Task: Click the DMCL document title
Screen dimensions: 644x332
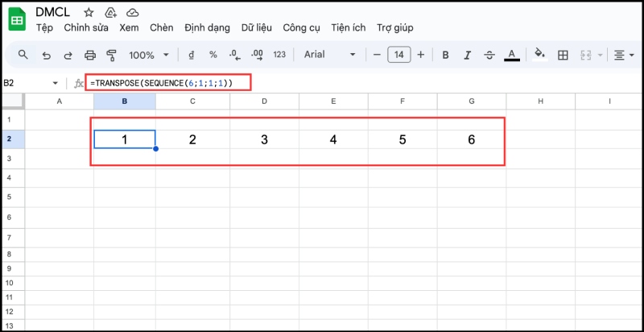Action: pyautogui.click(x=52, y=12)
